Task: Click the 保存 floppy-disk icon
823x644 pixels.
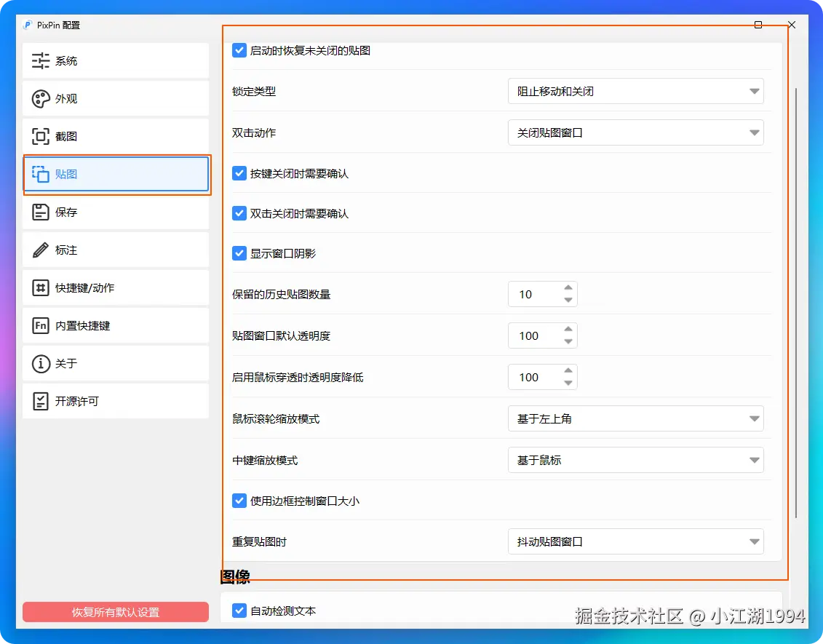Action: click(x=41, y=212)
